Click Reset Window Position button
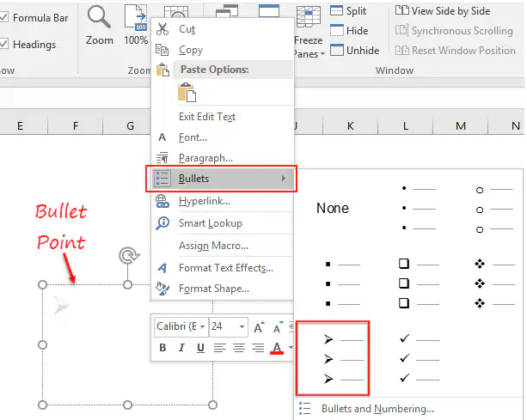Image resolution: width=527 pixels, height=420 pixels. (x=455, y=51)
